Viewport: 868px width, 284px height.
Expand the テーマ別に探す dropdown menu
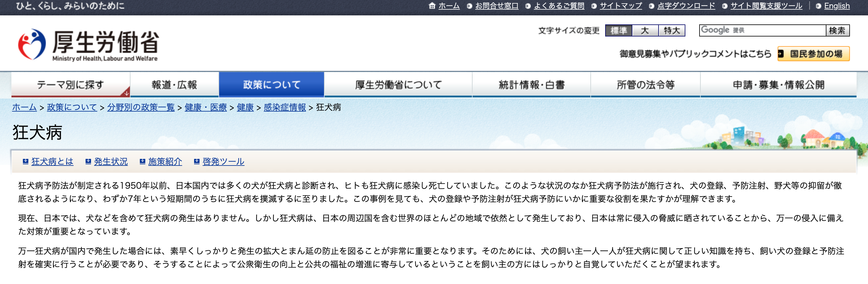pos(71,85)
